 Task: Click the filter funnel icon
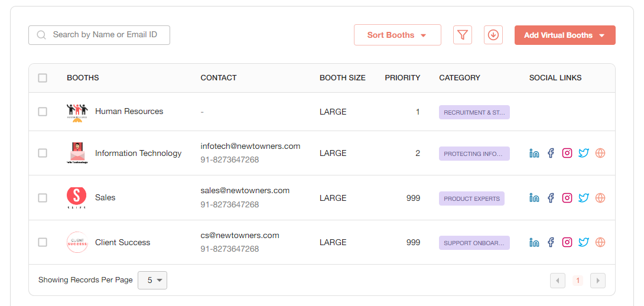tap(463, 35)
